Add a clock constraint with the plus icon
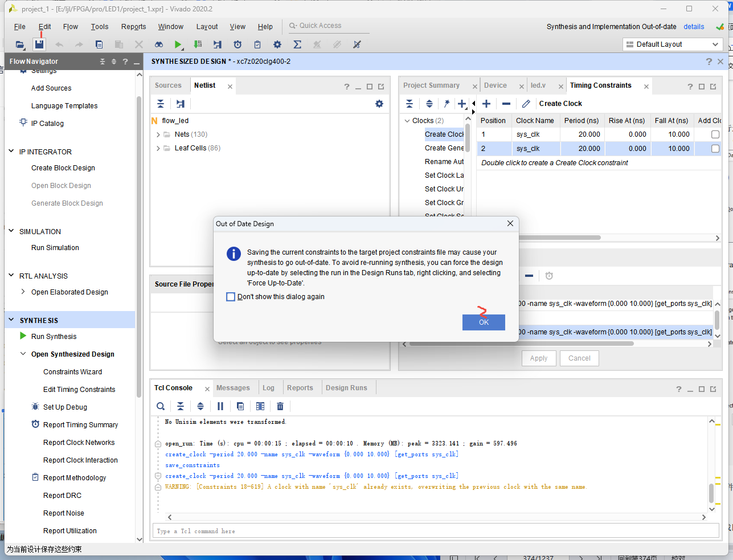 tap(486, 104)
